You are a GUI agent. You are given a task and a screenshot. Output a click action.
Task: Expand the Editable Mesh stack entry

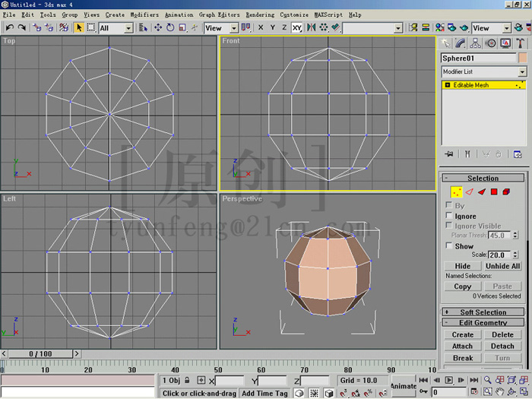click(447, 85)
